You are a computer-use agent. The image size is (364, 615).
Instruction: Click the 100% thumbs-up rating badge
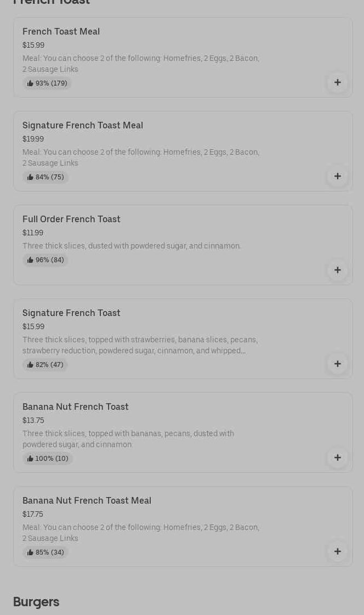pos(48,459)
